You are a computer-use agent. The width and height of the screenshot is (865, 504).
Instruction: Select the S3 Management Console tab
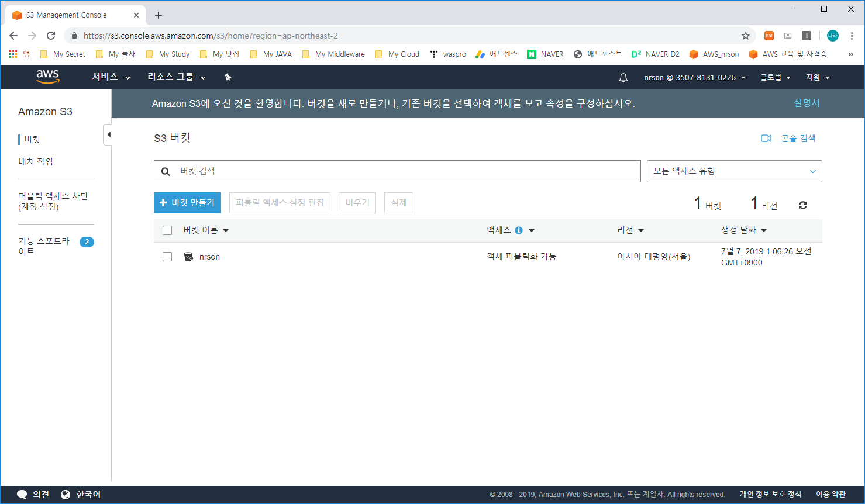click(75, 15)
